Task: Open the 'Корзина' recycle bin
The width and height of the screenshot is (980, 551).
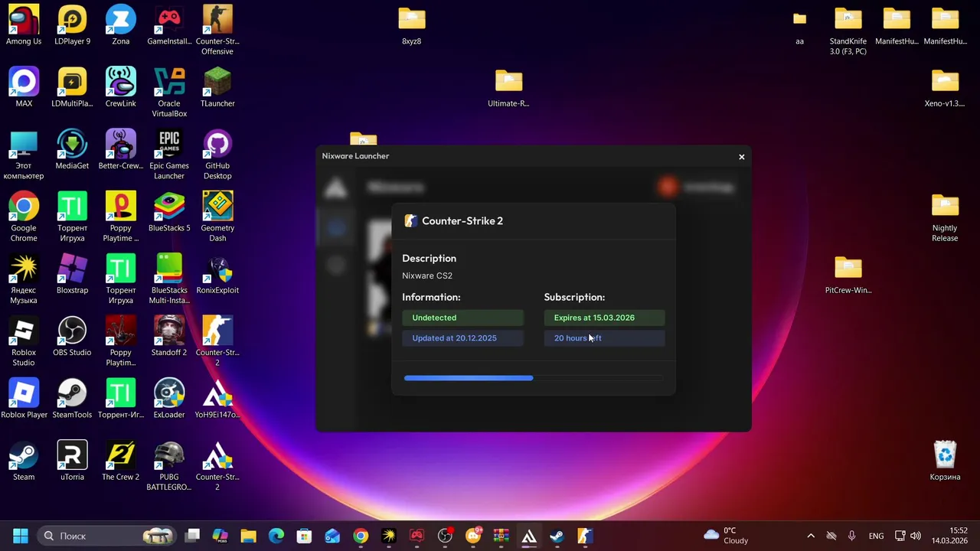Action: [945, 461]
